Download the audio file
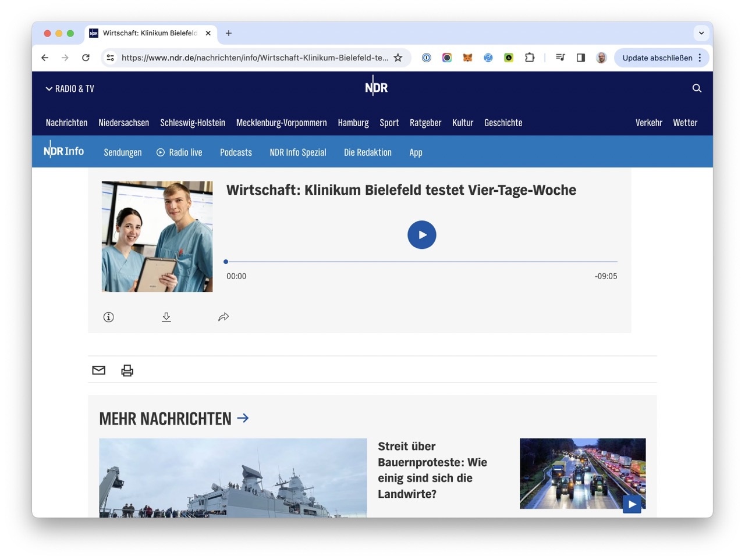The height and width of the screenshot is (560, 745). 166,317
